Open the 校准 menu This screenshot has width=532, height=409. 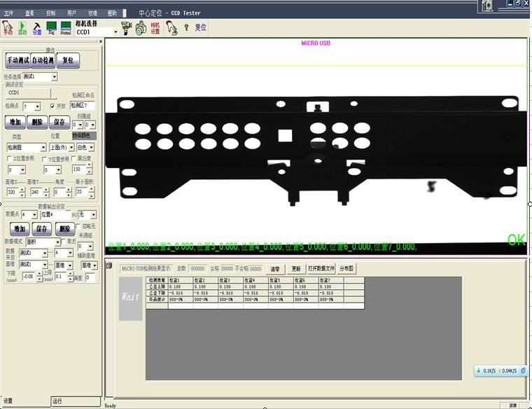[92, 13]
